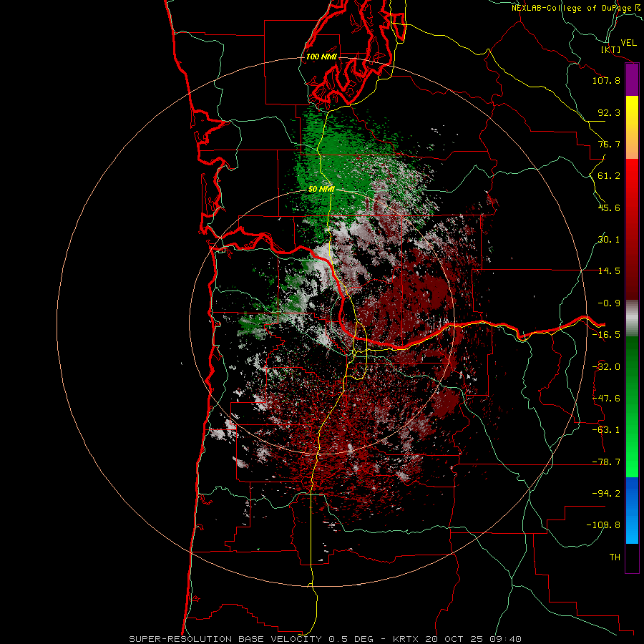The width and height of the screenshot is (644, 644).
Task: Click the -47.6 velocity scale value
Action: coord(606,399)
